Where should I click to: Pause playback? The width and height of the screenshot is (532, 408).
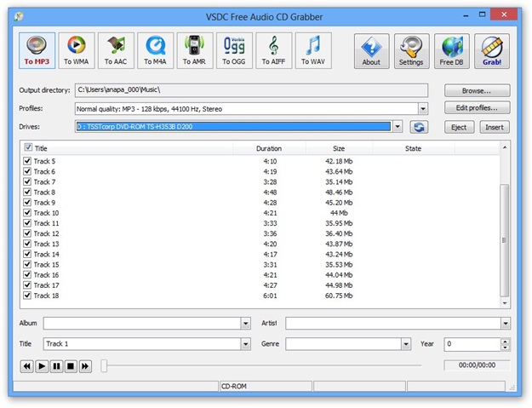[56, 366]
